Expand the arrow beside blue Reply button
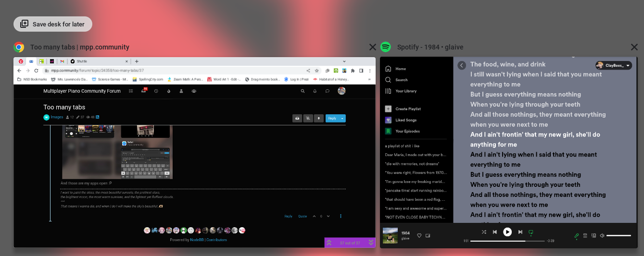The height and width of the screenshot is (256, 644). pyautogui.click(x=342, y=118)
